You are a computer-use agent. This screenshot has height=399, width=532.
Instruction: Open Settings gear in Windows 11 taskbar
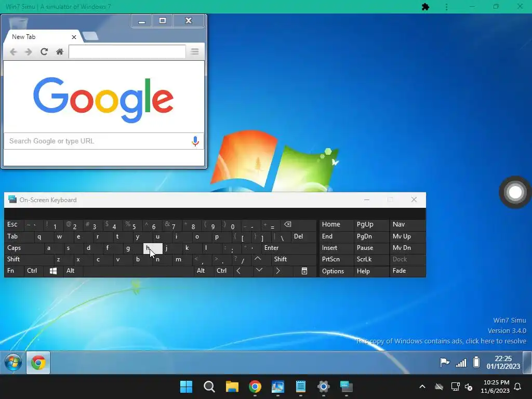click(323, 387)
